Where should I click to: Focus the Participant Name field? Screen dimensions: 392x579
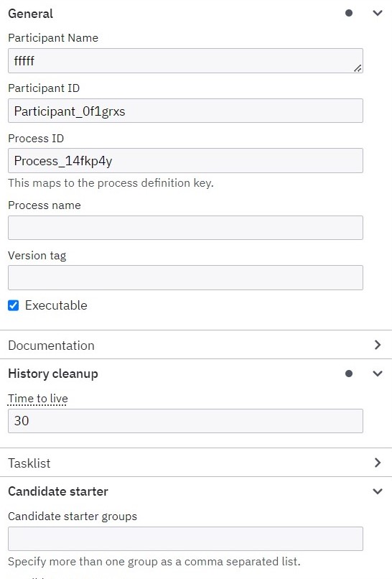(x=185, y=60)
